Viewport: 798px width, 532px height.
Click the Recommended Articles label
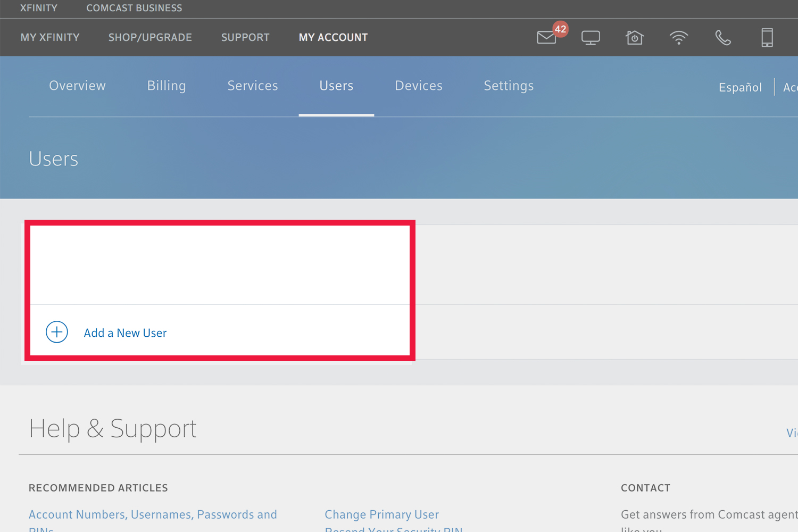tap(98, 488)
